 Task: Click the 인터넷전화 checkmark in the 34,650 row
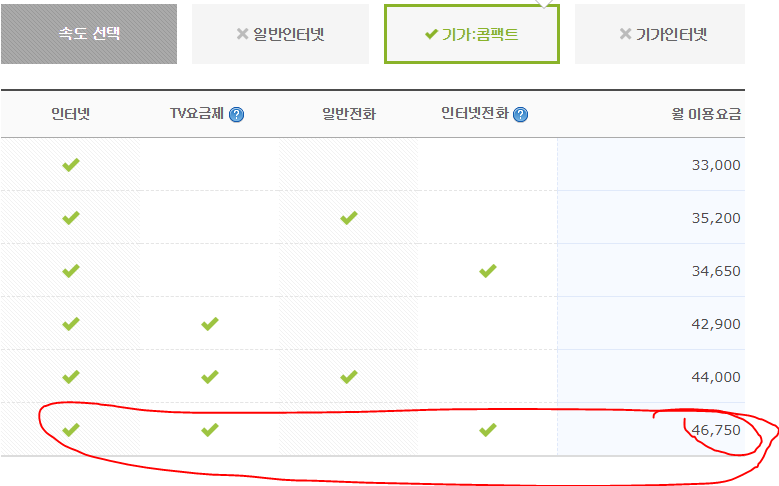tap(488, 270)
